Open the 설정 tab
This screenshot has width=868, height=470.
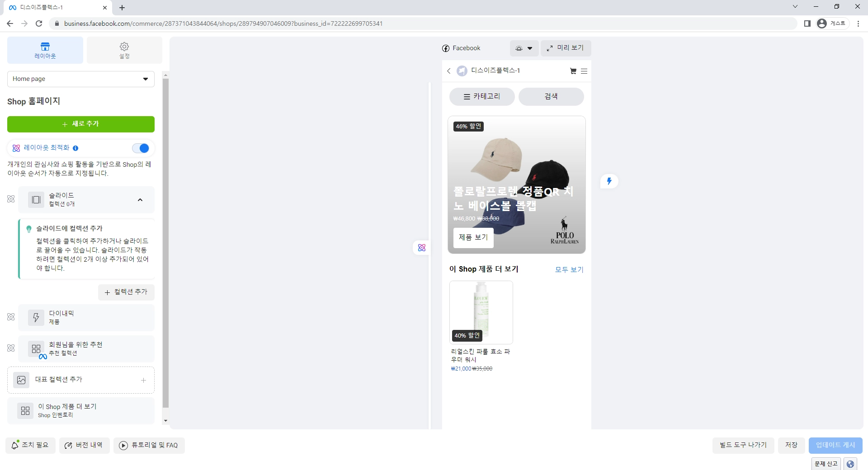click(124, 50)
